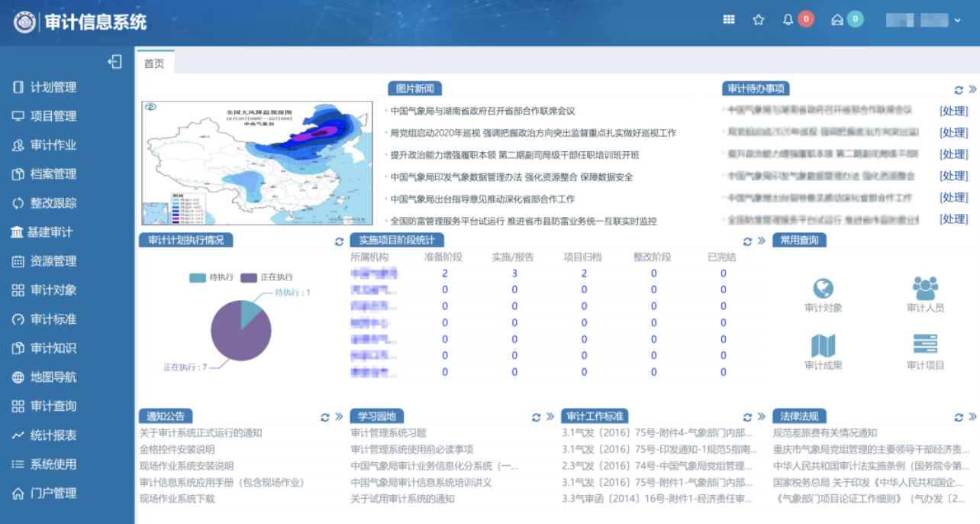Expand the user account dropdown arrow

(957, 21)
